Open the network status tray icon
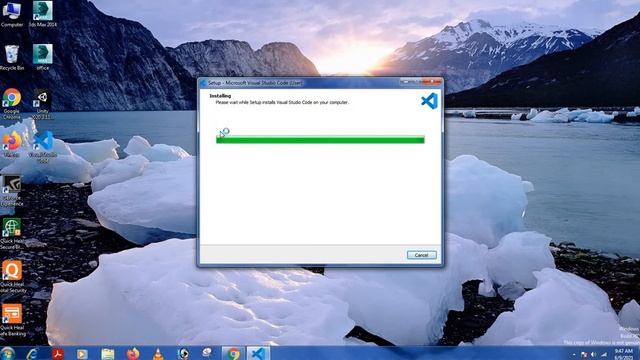 pyautogui.click(x=603, y=355)
